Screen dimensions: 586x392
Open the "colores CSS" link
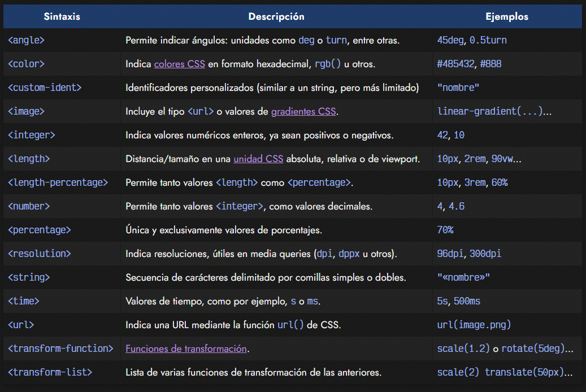click(180, 64)
